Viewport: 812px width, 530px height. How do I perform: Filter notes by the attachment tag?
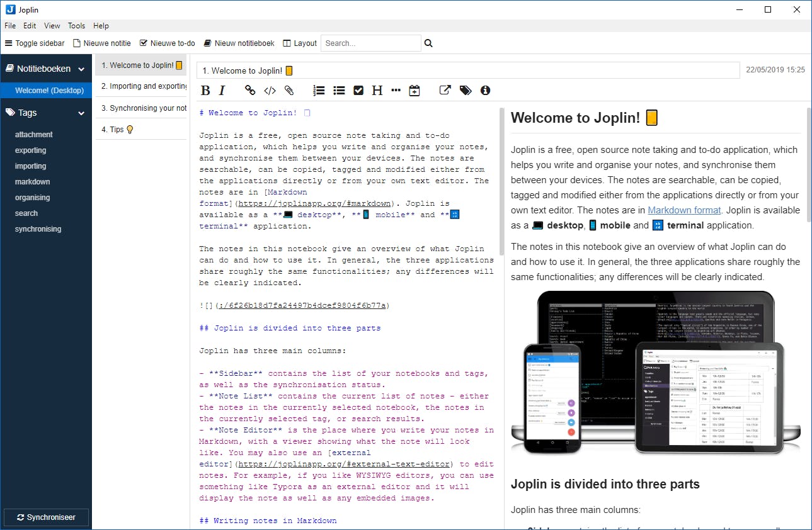pos(34,135)
